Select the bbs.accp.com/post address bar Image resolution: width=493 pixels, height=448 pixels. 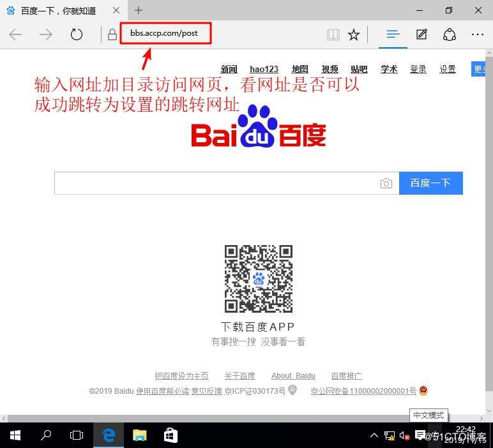click(x=165, y=33)
